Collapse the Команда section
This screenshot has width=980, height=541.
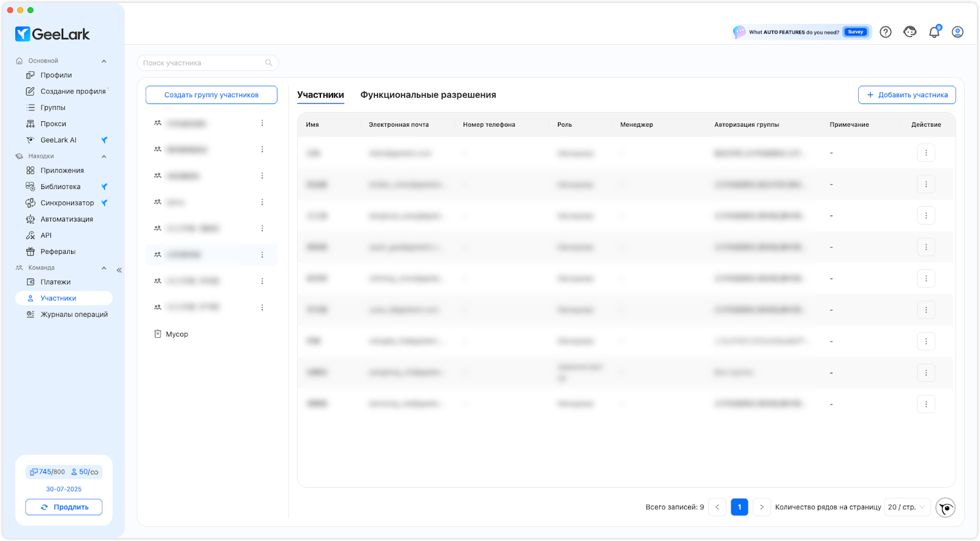(104, 268)
